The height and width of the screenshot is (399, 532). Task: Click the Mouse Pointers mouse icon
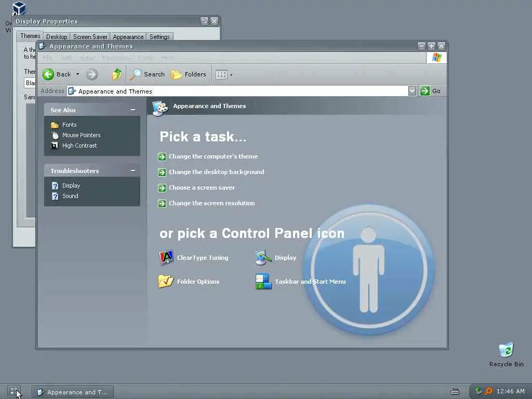(55, 135)
